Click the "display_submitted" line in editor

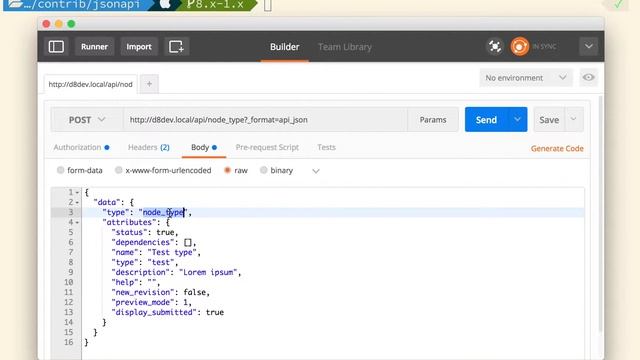tap(167, 312)
